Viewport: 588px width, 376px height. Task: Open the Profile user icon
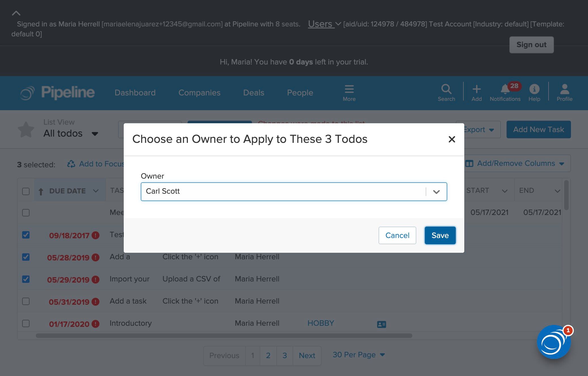tap(564, 89)
